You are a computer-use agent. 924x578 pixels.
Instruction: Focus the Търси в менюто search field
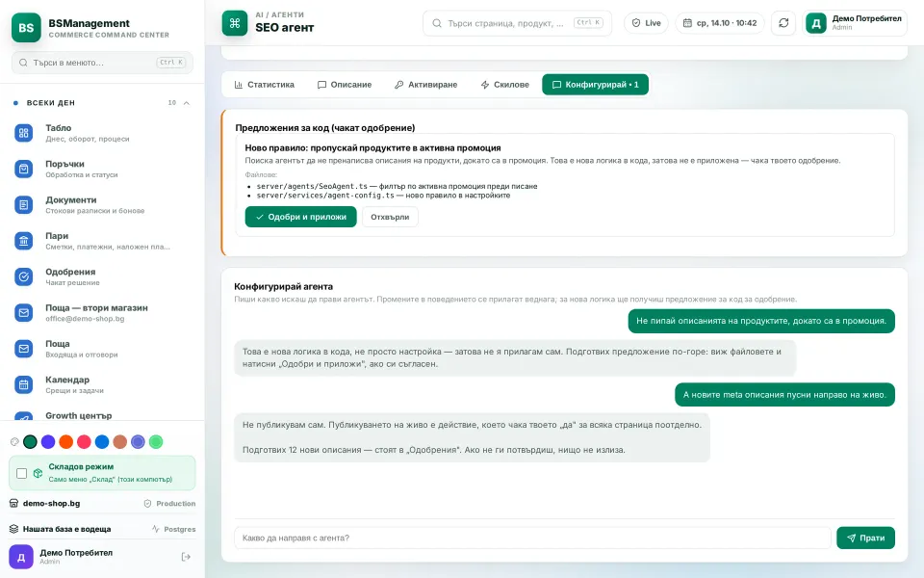[102, 63]
